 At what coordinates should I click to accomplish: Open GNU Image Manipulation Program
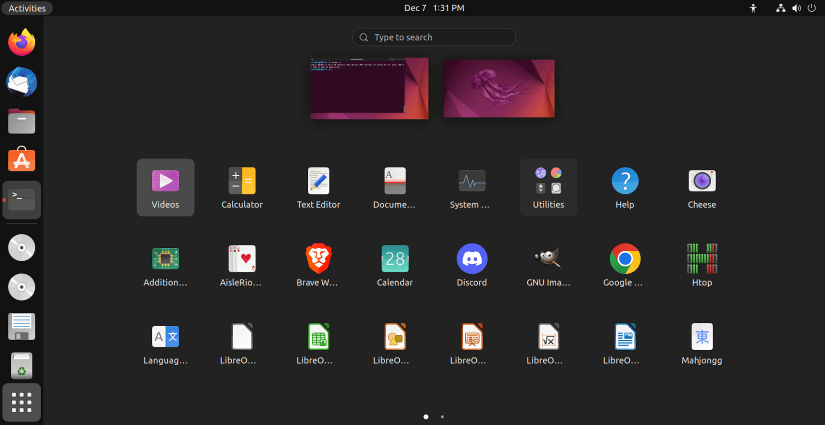pyautogui.click(x=548, y=265)
